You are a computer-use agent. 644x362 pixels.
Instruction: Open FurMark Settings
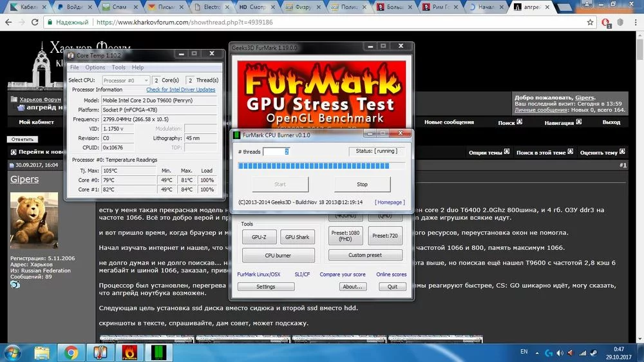click(266, 287)
